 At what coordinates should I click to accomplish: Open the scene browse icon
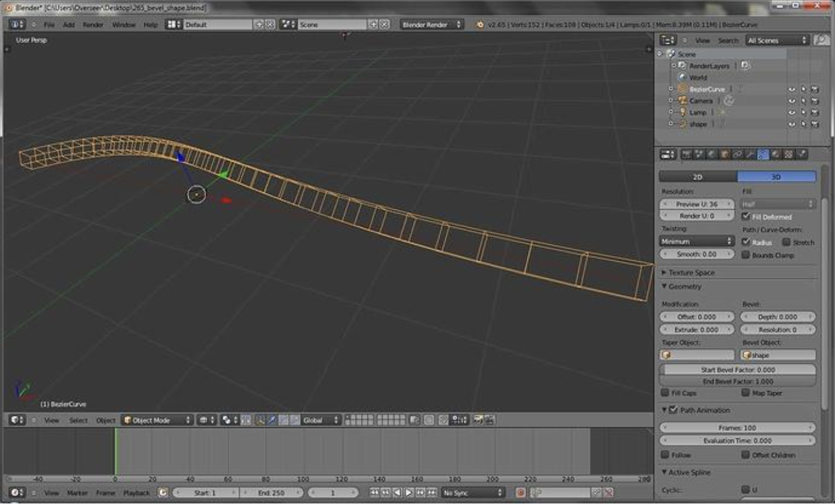288,25
